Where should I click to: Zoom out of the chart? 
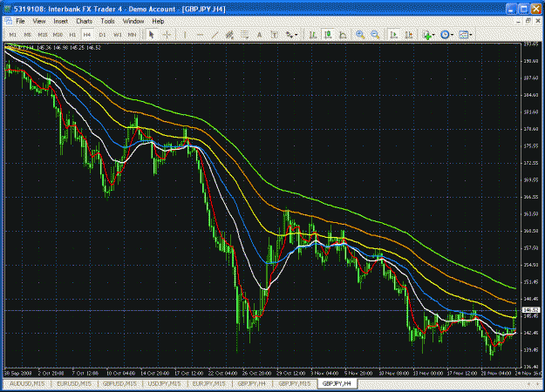tap(375, 35)
